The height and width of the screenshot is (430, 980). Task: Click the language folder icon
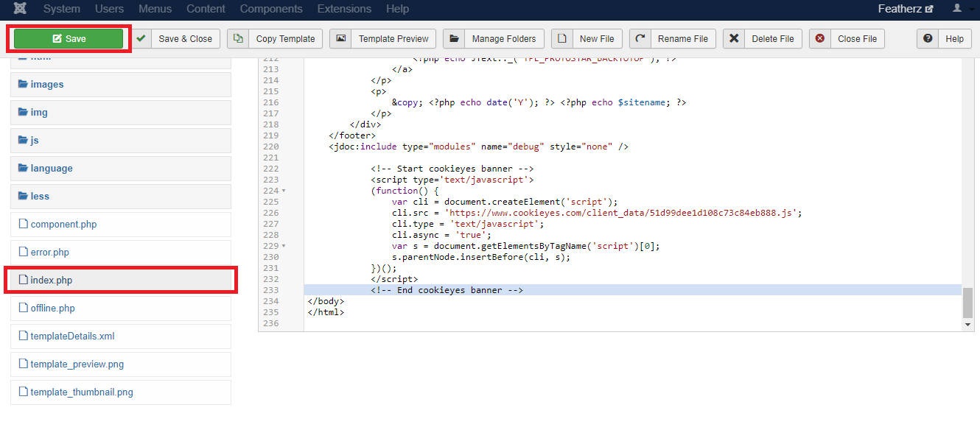23,168
